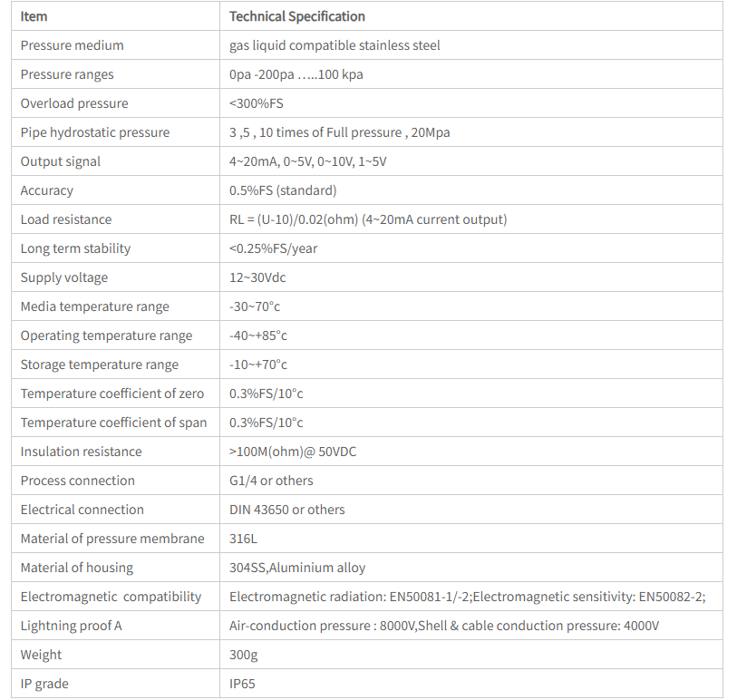The width and height of the screenshot is (737, 700).
Task: Click the "DIN 43650 or others" value
Action: (287, 510)
